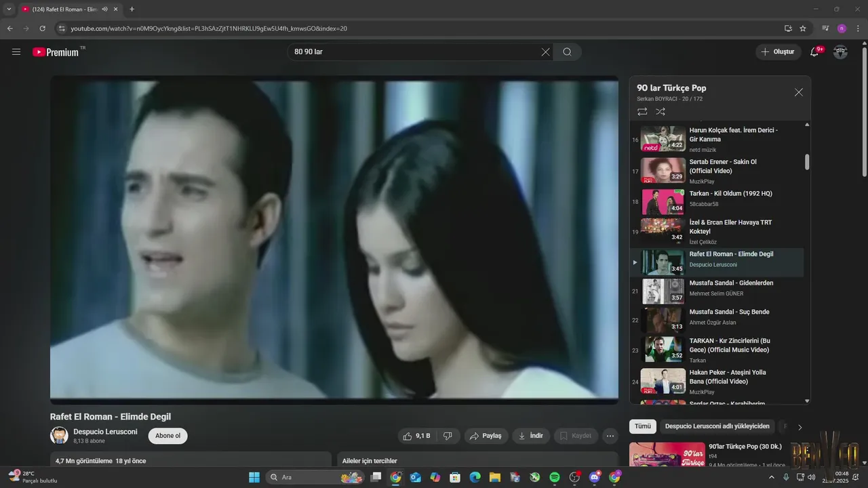Click the video player to pause
This screenshot has height=488, width=868.
coord(334,239)
